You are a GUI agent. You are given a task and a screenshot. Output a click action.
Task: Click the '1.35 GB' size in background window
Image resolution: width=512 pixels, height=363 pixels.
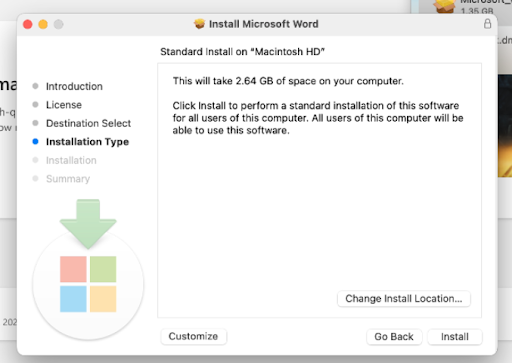(477, 11)
